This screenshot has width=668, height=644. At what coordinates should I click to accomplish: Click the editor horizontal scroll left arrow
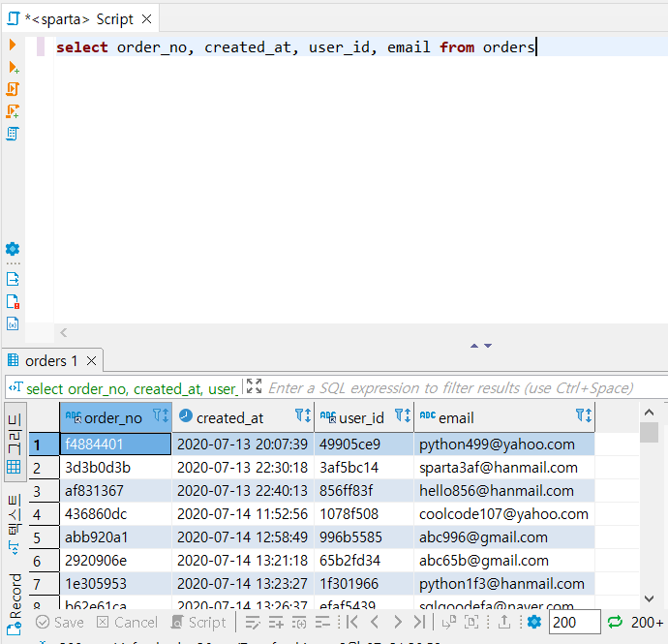[x=64, y=333]
